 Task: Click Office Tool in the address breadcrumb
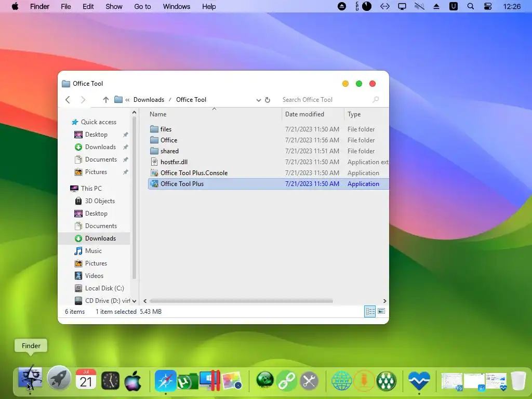pyautogui.click(x=191, y=100)
